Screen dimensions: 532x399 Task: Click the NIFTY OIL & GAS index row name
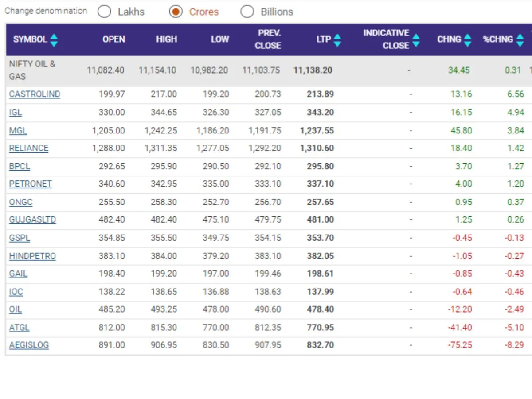(x=32, y=70)
